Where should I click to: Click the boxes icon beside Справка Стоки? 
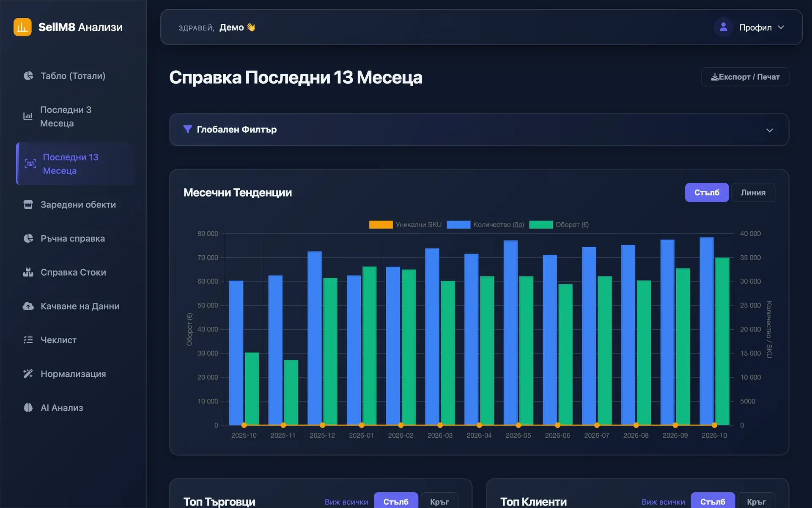28,272
